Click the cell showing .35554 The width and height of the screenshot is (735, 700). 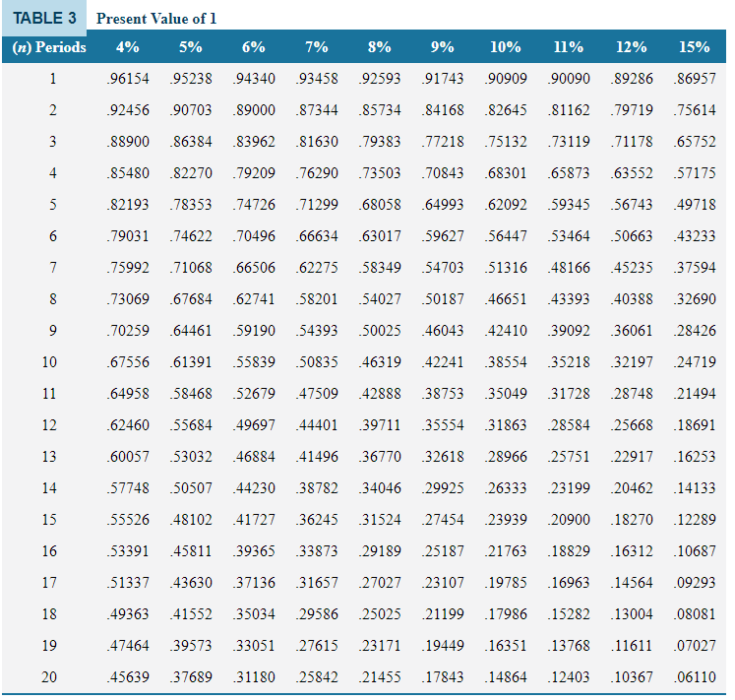pyautogui.click(x=443, y=425)
